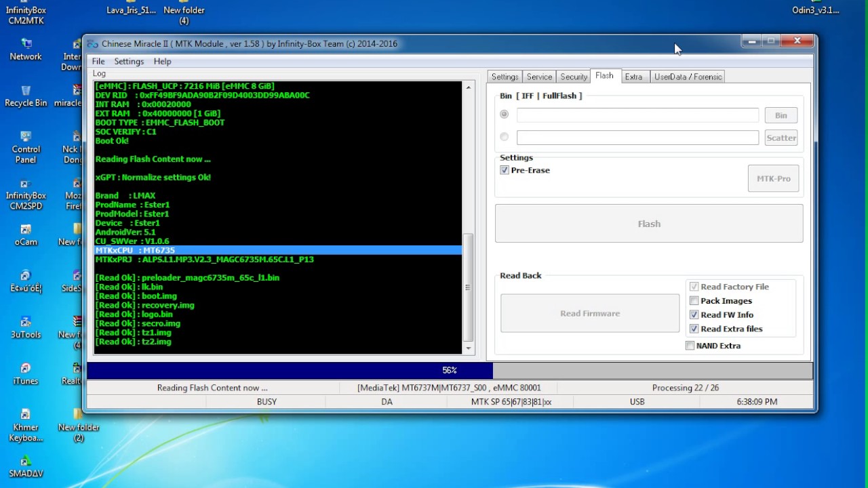The height and width of the screenshot is (488, 868).
Task: Select the MTKxCPU : MT6735 log line
Action: [x=278, y=250]
